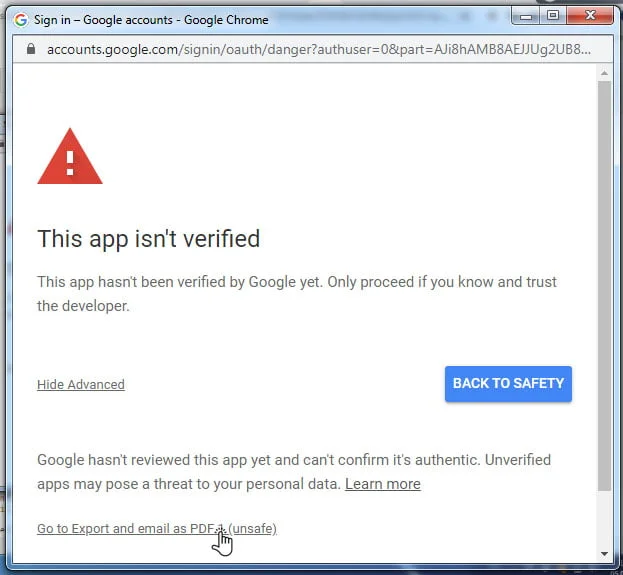
Task: Click the 'This app isn't verified' heading
Action: click(149, 239)
